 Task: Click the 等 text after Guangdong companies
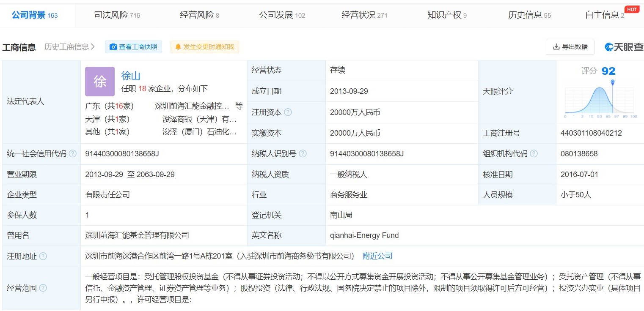point(239,106)
